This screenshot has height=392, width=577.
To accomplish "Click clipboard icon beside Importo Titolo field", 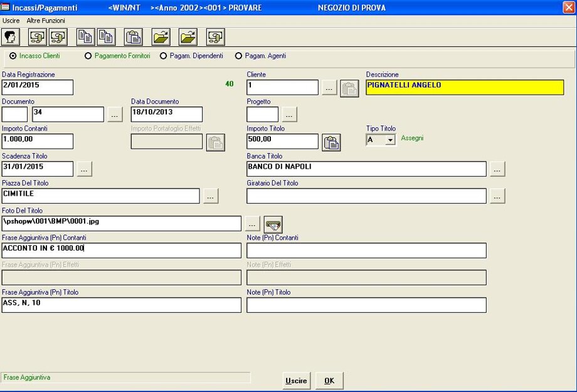I will coord(331,142).
